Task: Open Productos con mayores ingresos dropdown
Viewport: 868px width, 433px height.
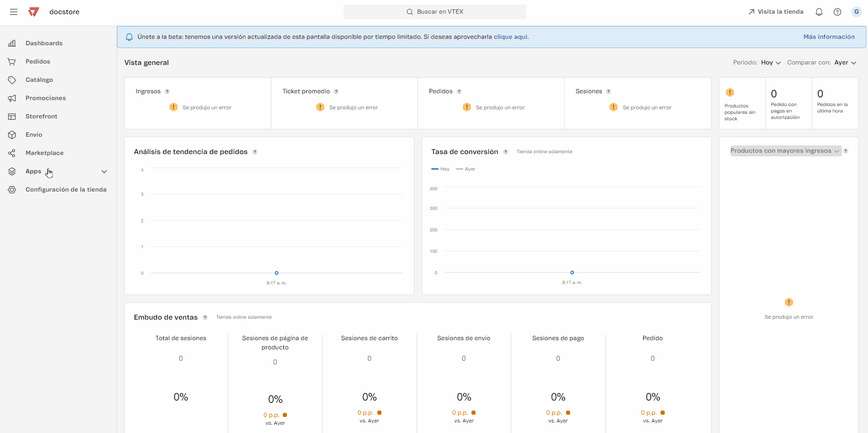Action: (x=785, y=151)
